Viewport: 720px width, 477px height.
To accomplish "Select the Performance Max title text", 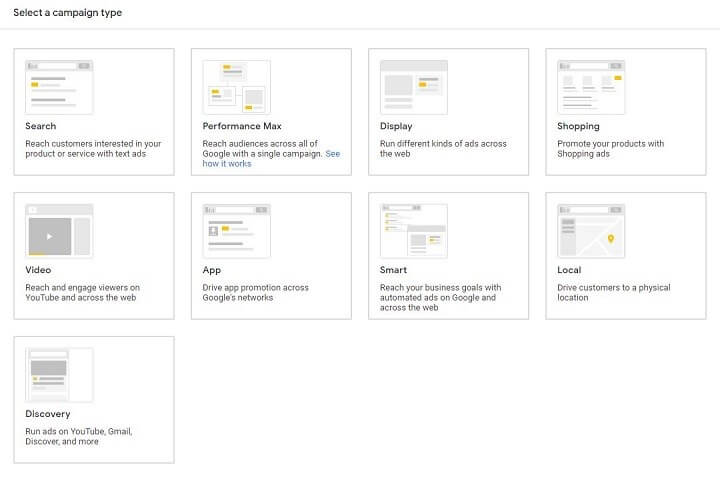I will click(242, 127).
